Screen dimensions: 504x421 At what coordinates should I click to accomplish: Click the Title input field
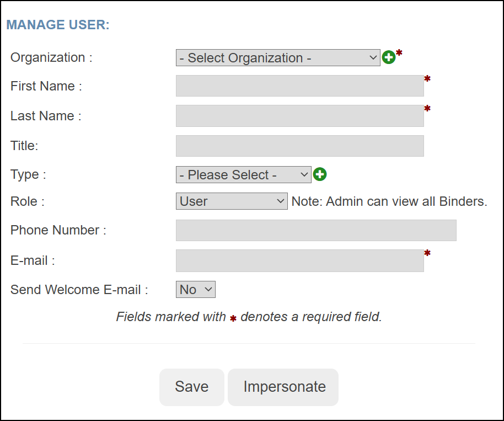299,146
